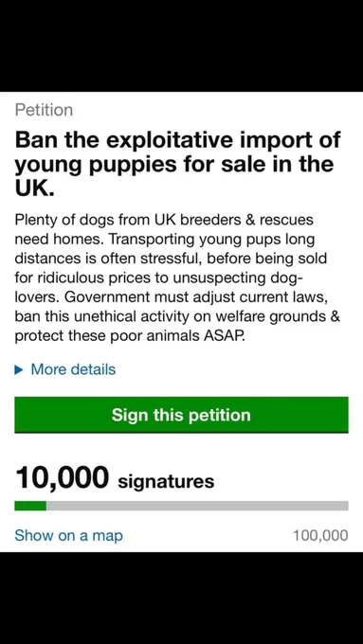Click the line 'distances is often stressful, before being sold'
The width and height of the screenshot is (363, 644).
pyautogui.click(x=171, y=259)
